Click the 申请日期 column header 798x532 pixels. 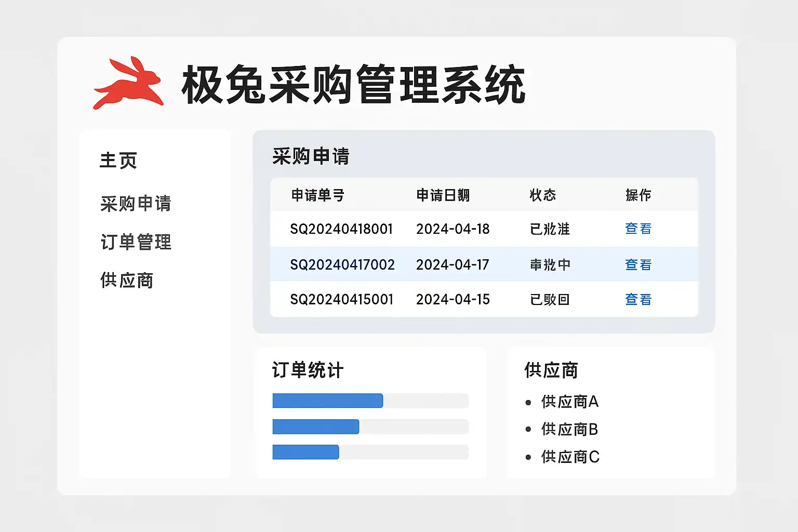click(443, 195)
